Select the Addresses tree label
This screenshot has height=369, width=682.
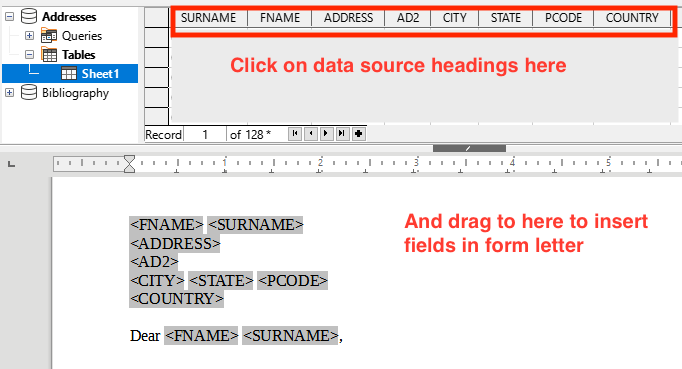pyautogui.click(x=69, y=17)
